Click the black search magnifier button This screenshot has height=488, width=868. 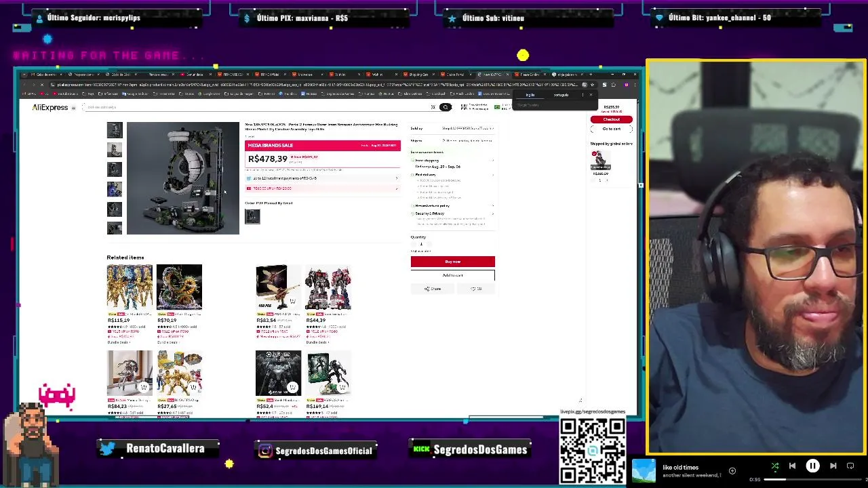[445, 107]
